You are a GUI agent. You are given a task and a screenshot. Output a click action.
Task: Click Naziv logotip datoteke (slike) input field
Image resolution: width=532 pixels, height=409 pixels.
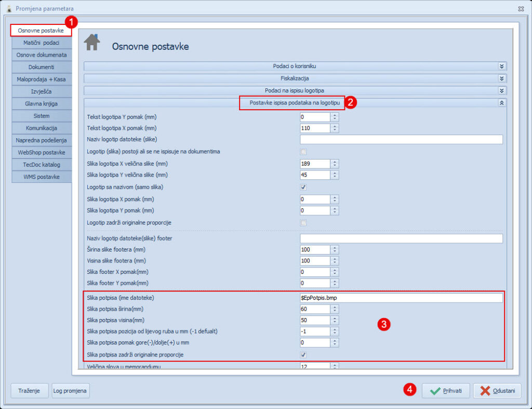pos(401,139)
